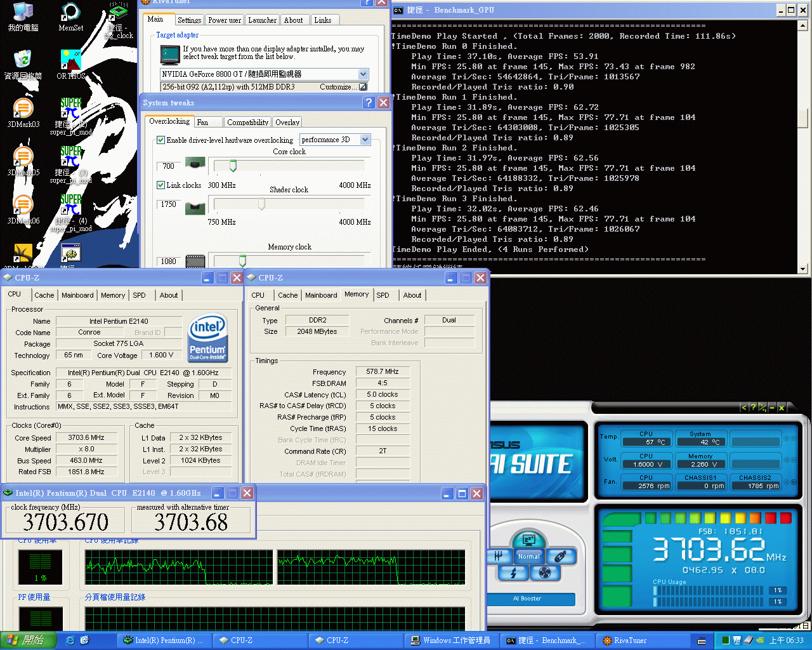Image resolution: width=812 pixels, height=650 pixels.
Task: Switch to Intel(R) Pentium(R) taskbar button
Action: [163, 640]
